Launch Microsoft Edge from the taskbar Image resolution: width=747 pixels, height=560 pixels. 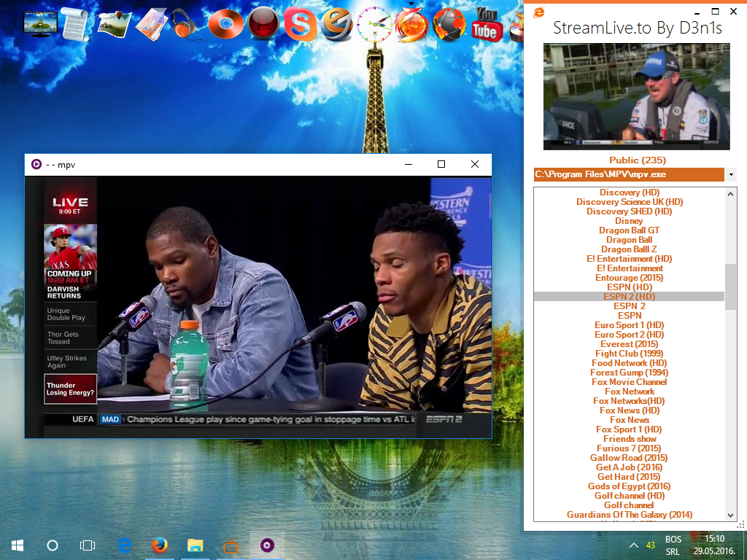pyautogui.click(x=124, y=545)
